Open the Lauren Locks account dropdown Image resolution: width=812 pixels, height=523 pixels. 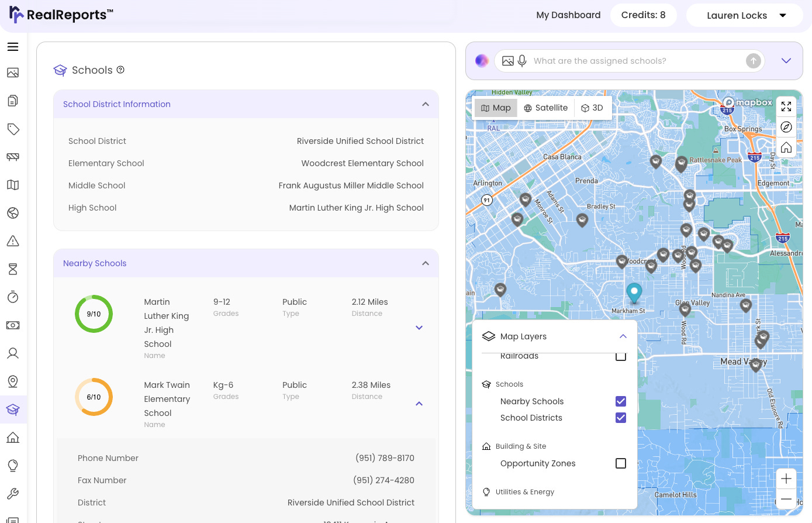tap(745, 15)
